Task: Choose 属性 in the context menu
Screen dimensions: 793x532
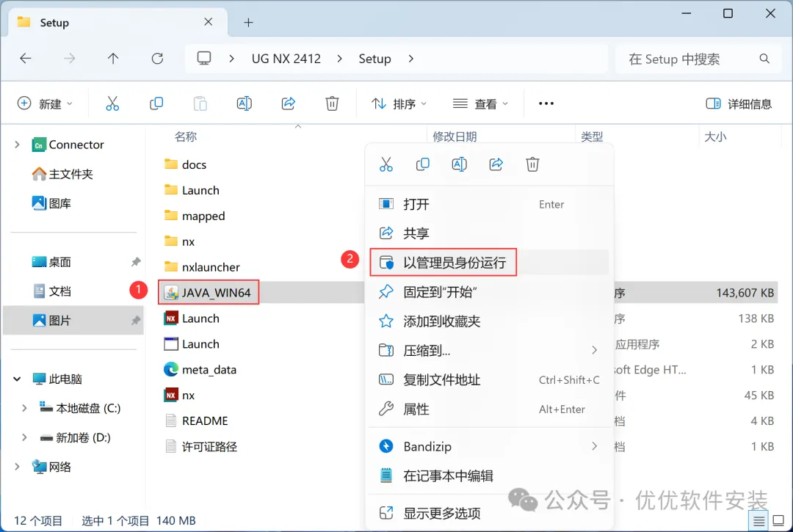Action: coord(489,409)
